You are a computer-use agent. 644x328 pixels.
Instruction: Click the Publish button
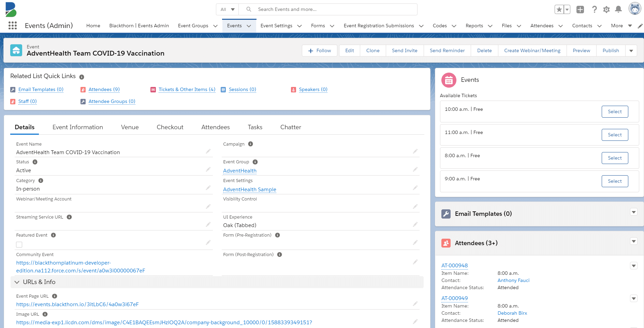click(x=611, y=51)
